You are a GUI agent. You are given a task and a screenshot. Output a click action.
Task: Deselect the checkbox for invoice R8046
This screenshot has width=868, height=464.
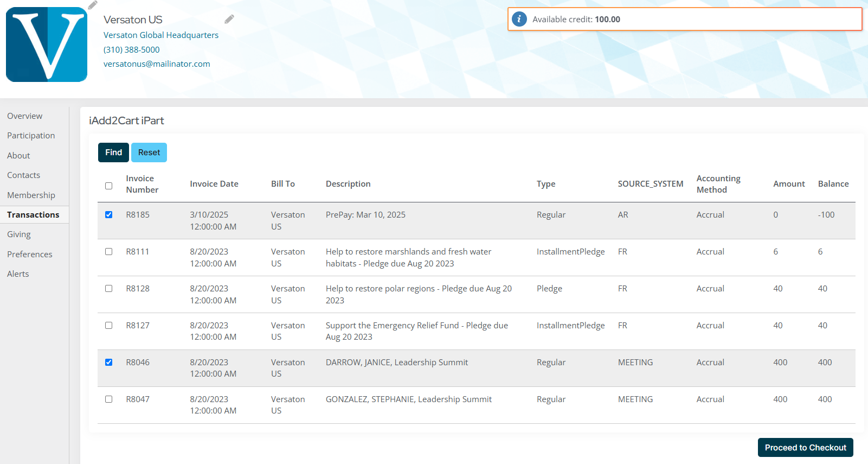pos(109,363)
